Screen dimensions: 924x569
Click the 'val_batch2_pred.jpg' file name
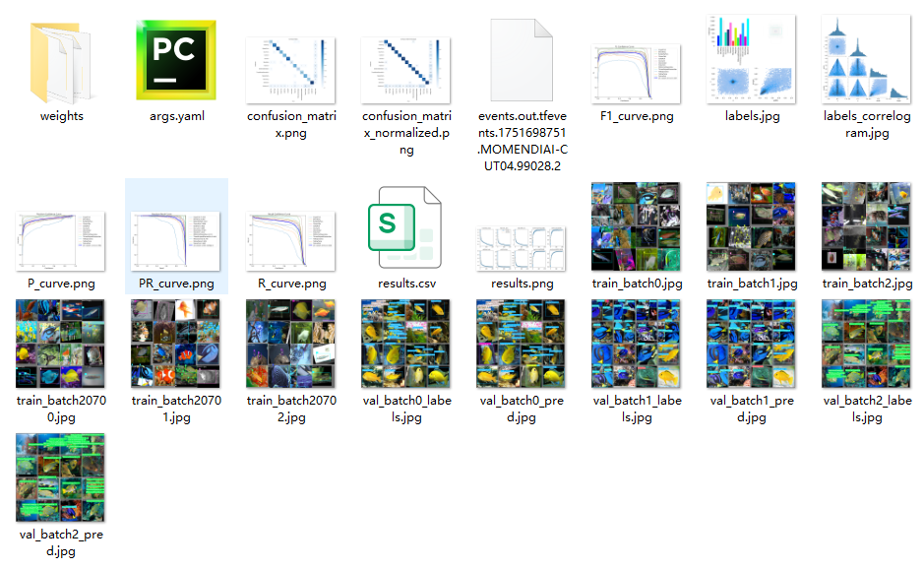coord(61,542)
